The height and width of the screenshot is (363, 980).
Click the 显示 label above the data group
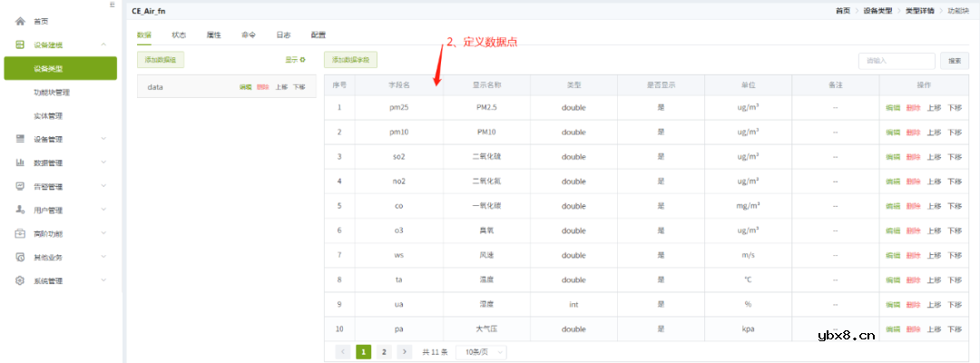pyautogui.click(x=291, y=60)
